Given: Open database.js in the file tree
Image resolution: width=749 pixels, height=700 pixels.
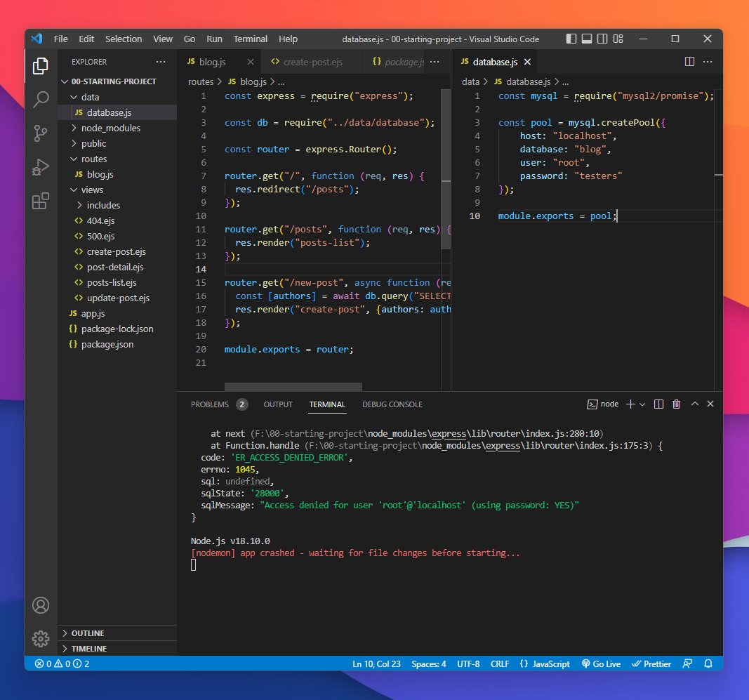Looking at the screenshot, I should click(117, 112).
